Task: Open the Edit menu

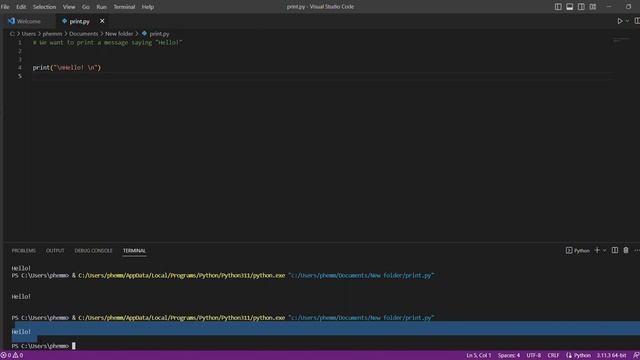Action: tap(21, 7)
